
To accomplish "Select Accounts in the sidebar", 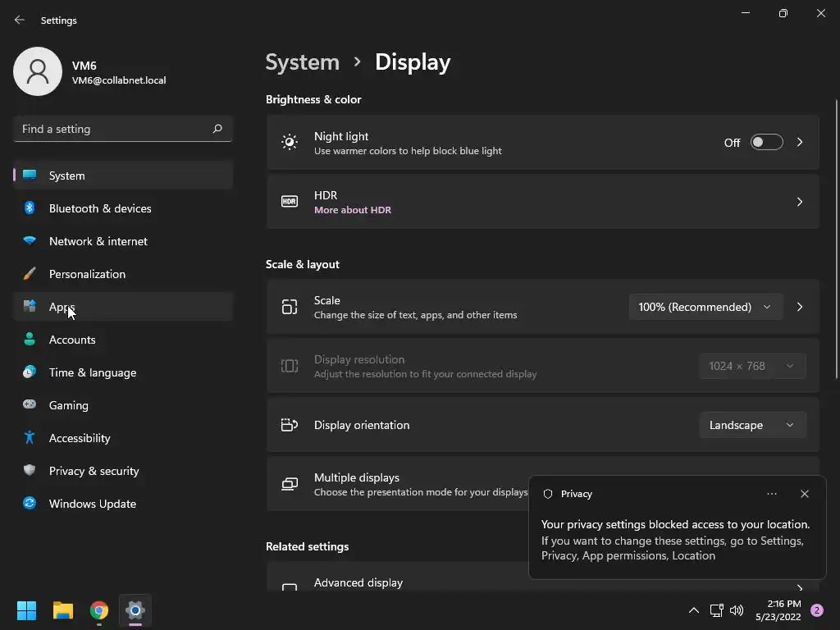I will click(72, 340).
